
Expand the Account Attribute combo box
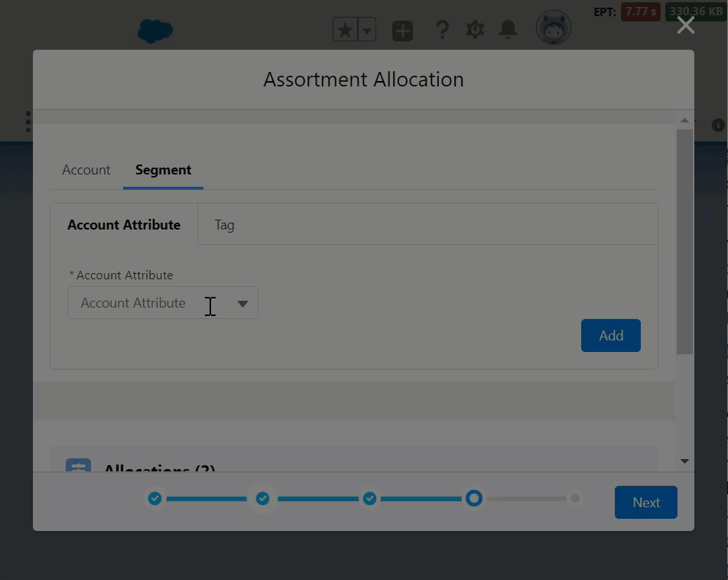point(163,303)
